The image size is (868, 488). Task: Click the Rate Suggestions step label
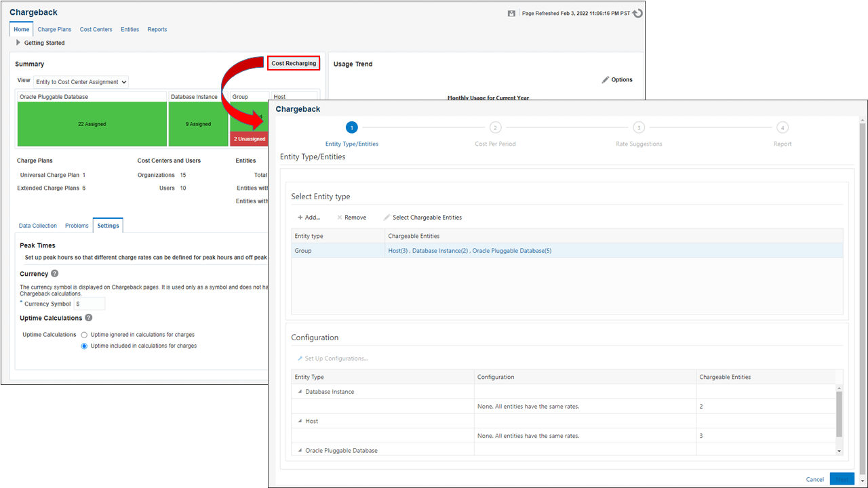click(639, 144)
